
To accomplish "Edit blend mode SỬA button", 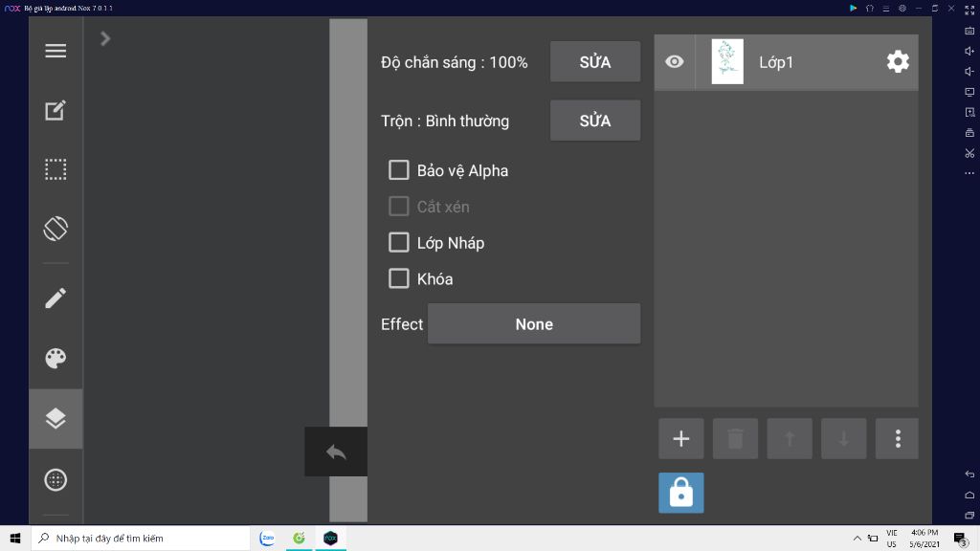I will pos(595,121).
